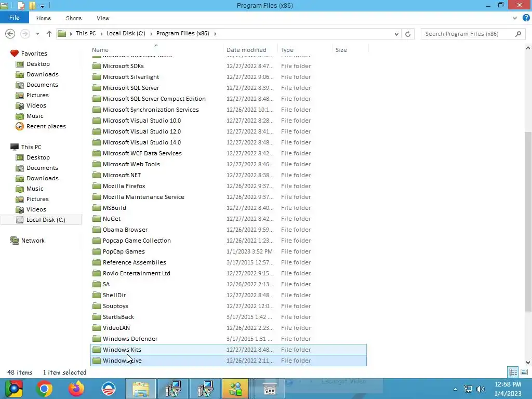Select Recent places in Favorites

point(46,126)
